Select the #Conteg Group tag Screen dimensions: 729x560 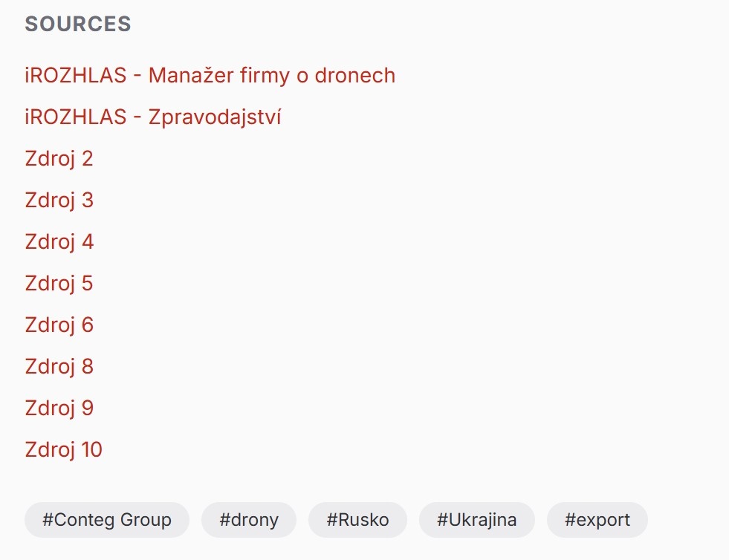point(107,520)
